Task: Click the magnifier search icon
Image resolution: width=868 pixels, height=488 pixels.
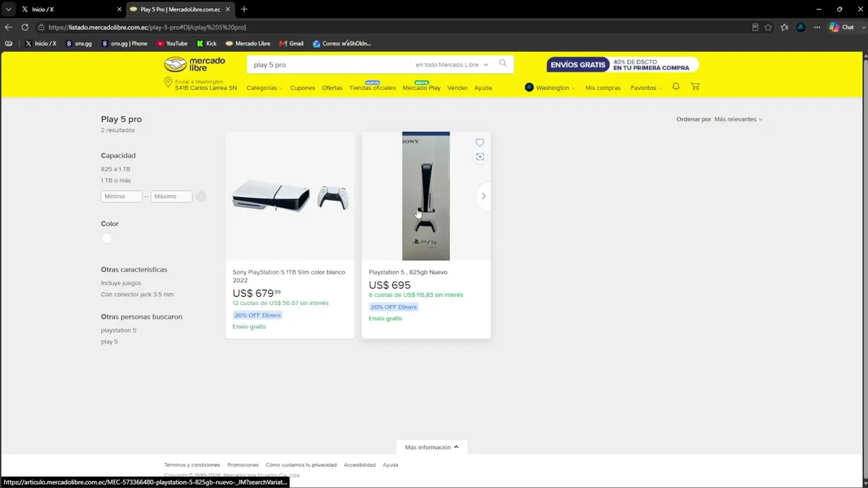Action: tap(503, 64)
